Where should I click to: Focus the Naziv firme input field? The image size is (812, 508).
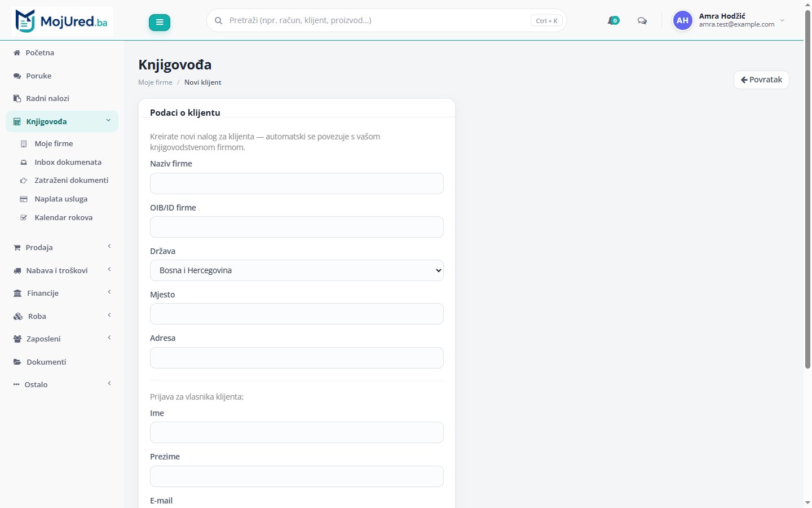(297, 183)
